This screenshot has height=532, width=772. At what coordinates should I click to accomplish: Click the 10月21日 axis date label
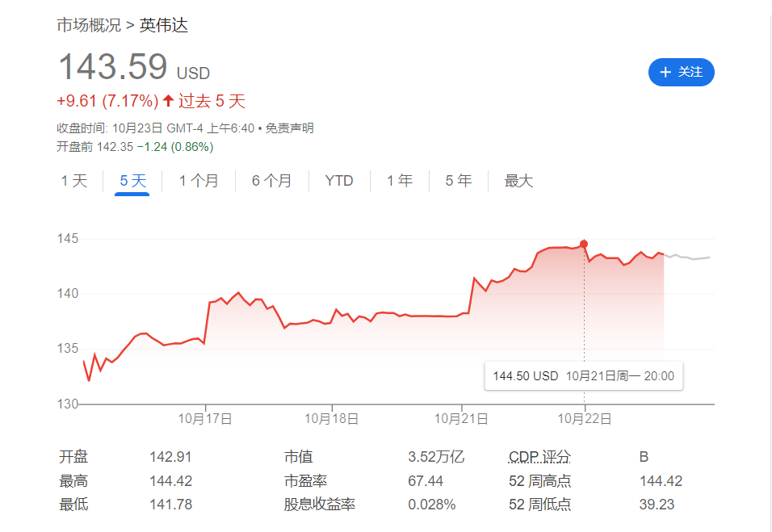click(x=460, y=418)
